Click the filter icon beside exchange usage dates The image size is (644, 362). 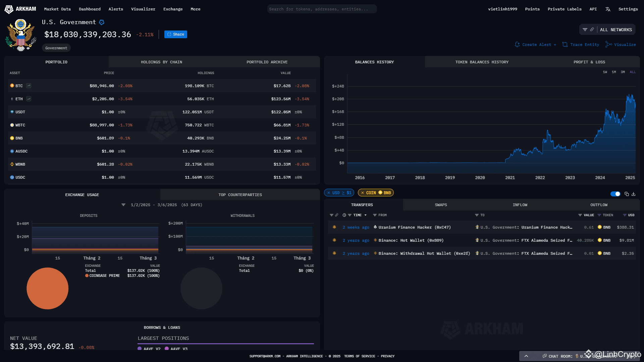[123, 205]
